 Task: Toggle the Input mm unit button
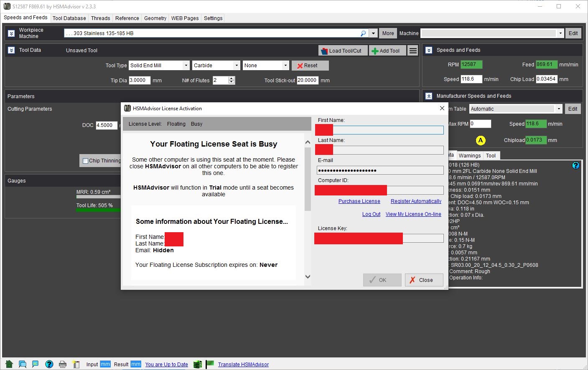point(105,364)
